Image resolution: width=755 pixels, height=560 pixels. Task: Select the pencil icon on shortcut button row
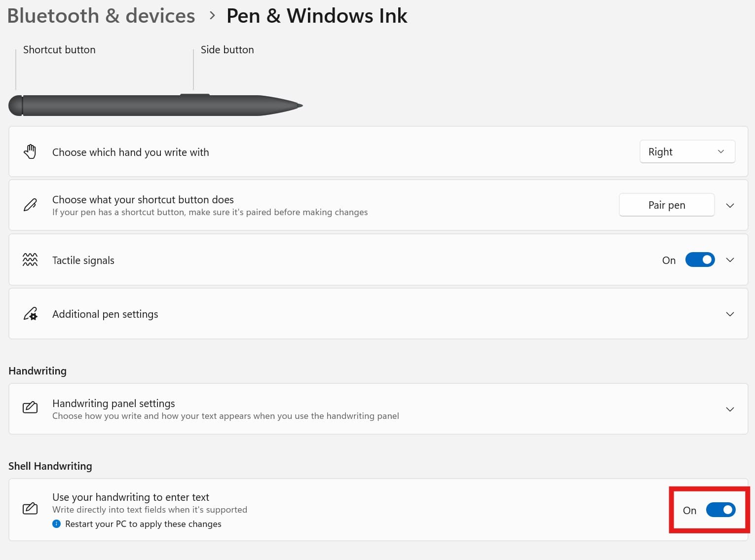click(x=30, y=205)
